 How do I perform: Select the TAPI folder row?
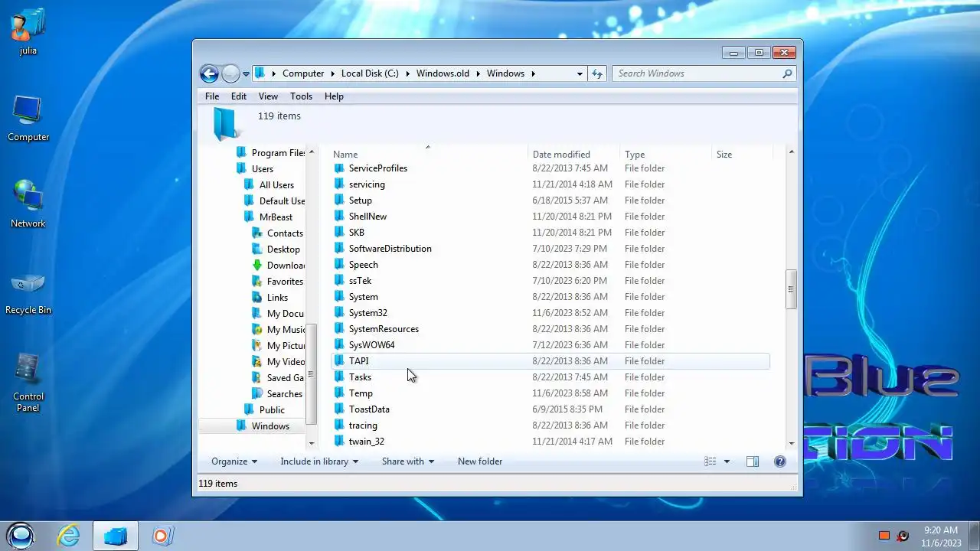[x=550, y=360]
